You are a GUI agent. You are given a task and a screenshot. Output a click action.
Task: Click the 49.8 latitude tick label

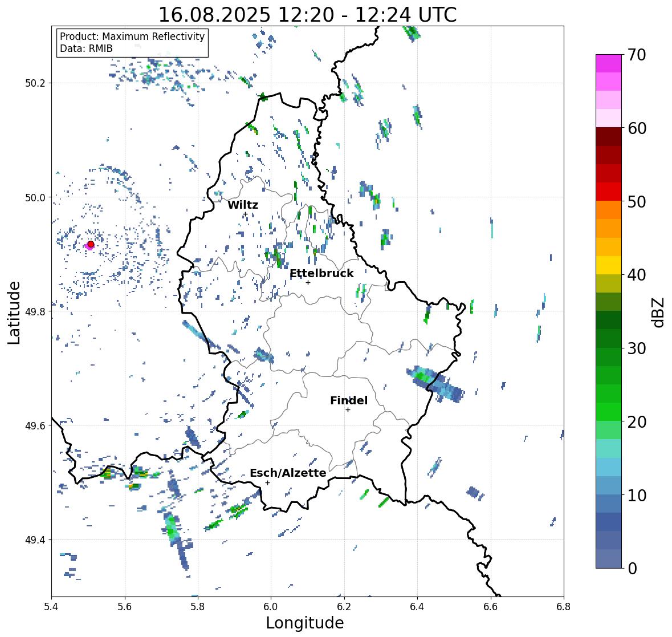pos(35,311)
